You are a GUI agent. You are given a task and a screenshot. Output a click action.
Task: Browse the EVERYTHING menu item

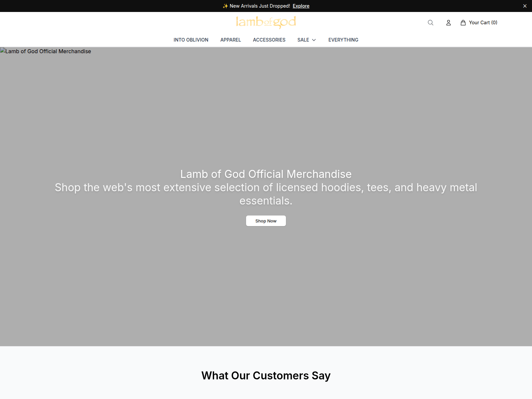coord(343,40)
